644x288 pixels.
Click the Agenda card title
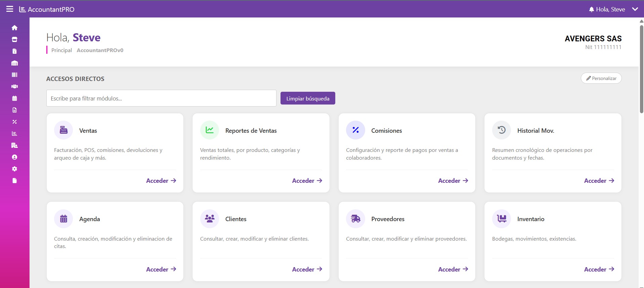coord(90,219)
